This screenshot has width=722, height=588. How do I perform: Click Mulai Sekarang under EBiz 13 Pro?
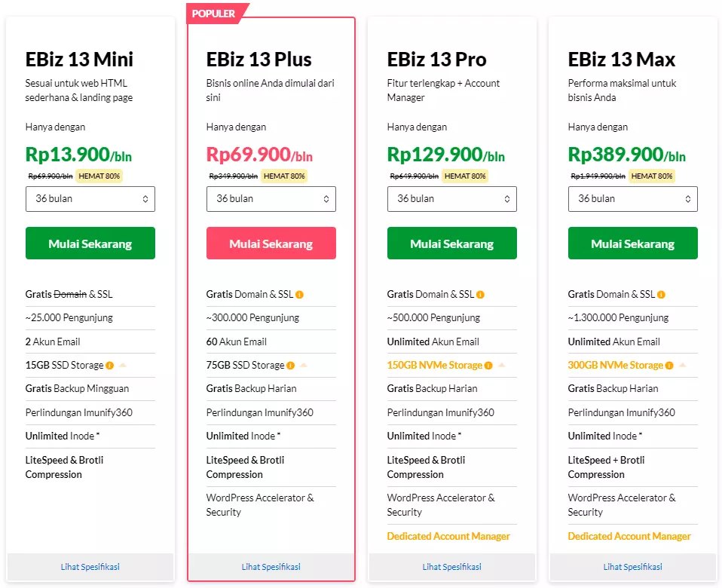[451, 243]
